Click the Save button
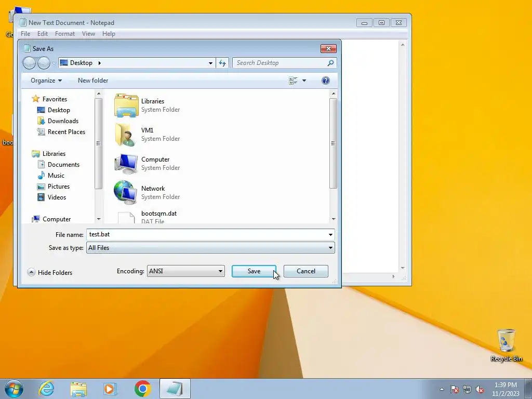This screenshot has height=399, width=532. pos(254,271)
